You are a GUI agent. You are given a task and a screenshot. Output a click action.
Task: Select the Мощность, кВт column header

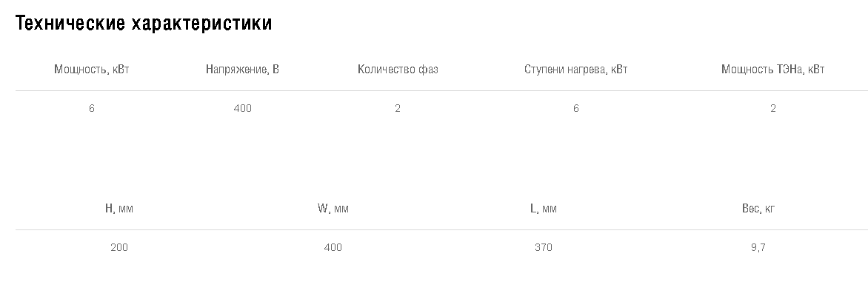pos(91,69)
